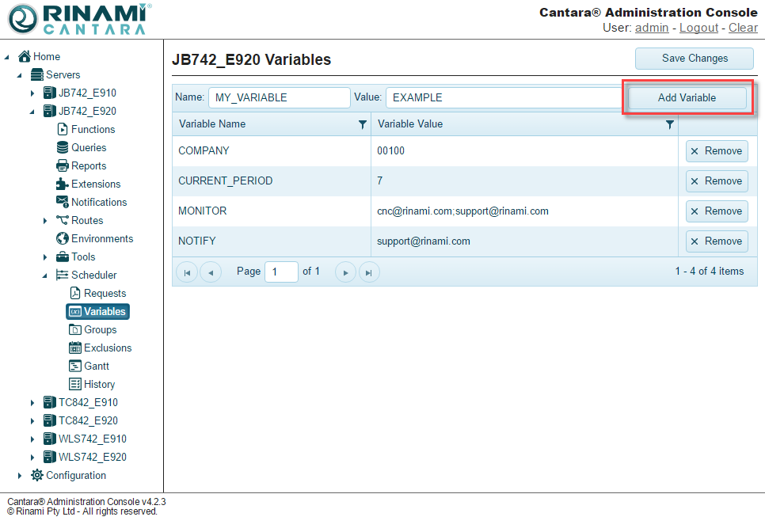This screenshot has width=765, height=532.
Task: Open the Gantt scheduler view
Action: (97, 366)
